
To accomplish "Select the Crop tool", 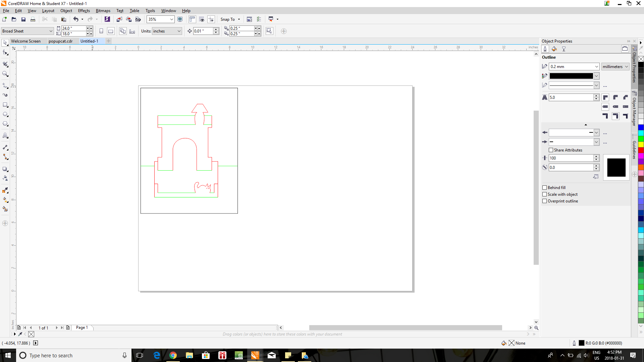I will pyautogui.click(x=5, y=64).
